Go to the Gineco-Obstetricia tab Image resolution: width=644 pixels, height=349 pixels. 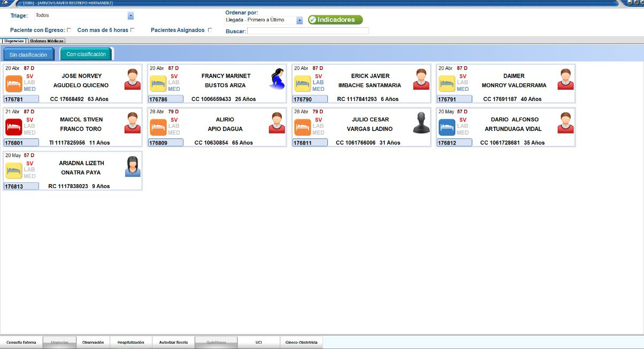tap(301, 343)
